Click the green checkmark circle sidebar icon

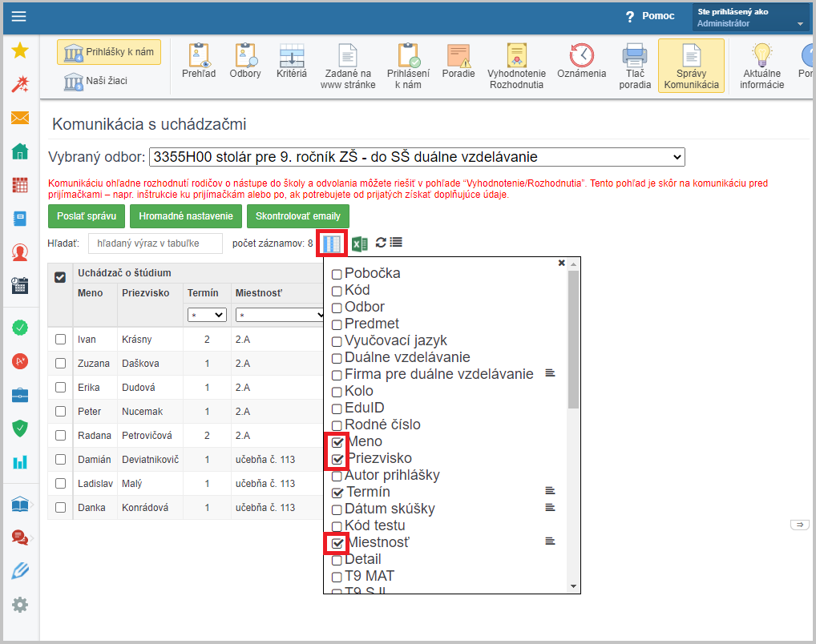20,328
